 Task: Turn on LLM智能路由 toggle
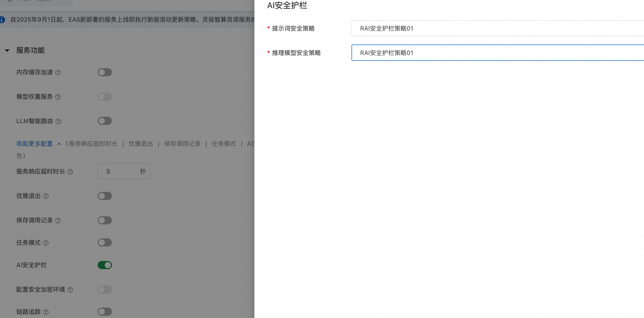(x=105, y=121)
